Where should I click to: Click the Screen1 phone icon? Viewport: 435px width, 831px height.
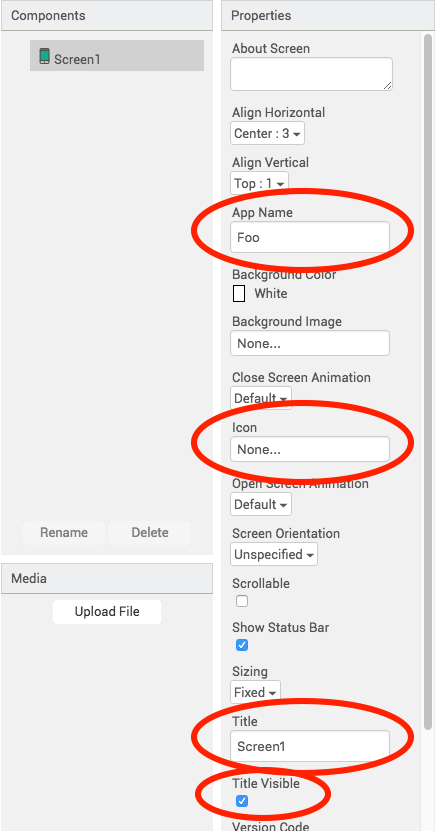click(45, 56)
